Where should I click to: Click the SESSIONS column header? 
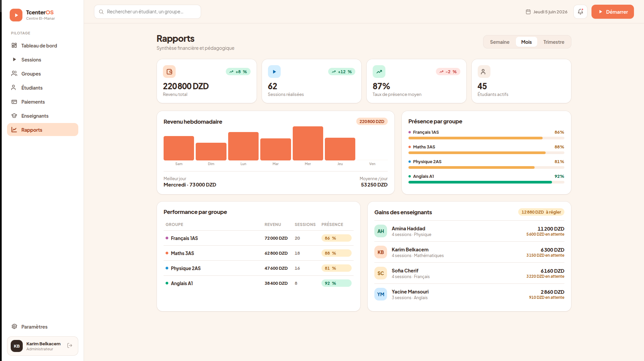tap(305, 225)
